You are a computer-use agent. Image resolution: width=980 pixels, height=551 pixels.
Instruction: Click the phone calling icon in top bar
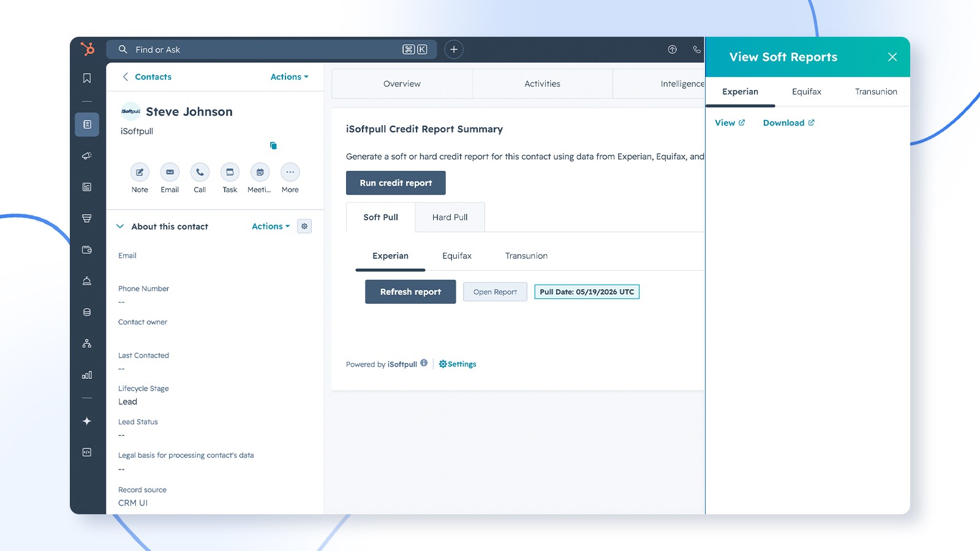click(696, 50)
